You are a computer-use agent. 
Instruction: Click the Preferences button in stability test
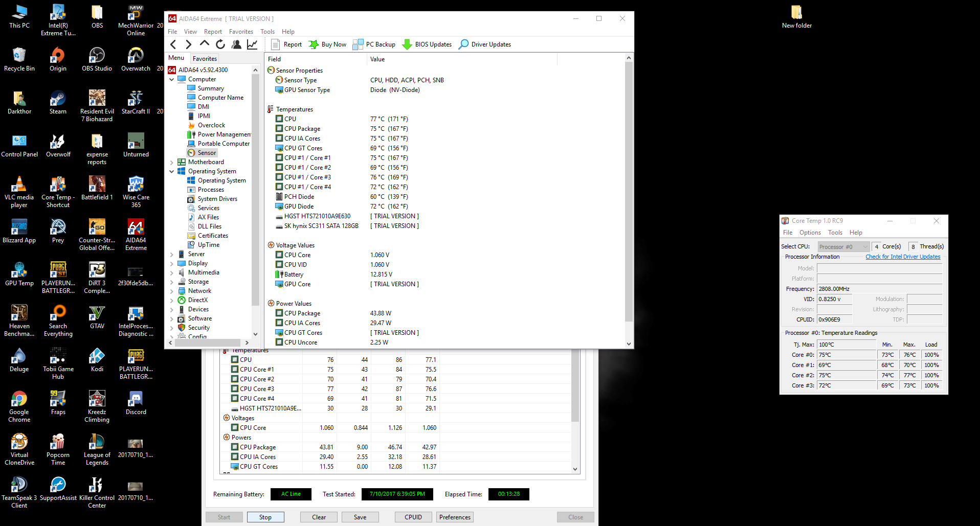click(455, 517)
